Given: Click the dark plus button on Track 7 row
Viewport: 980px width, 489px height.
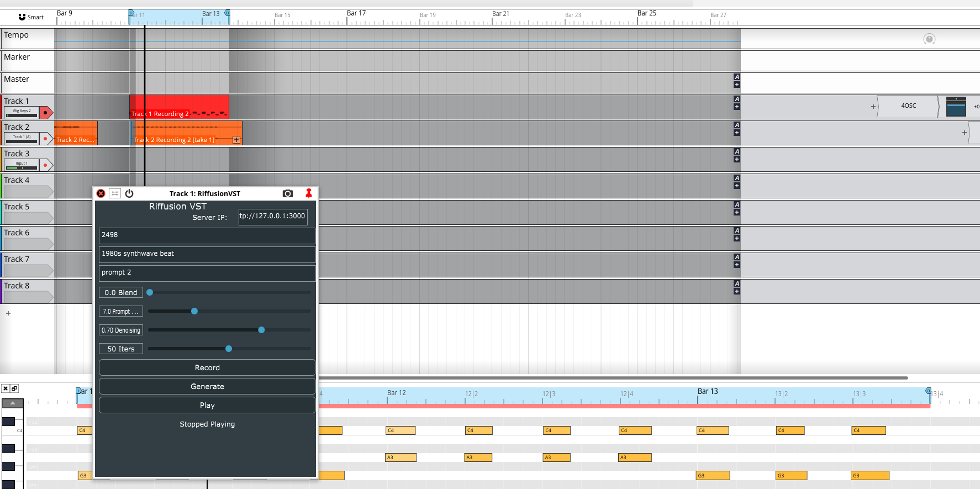Looking at the screenshot, I should (737, 265).
